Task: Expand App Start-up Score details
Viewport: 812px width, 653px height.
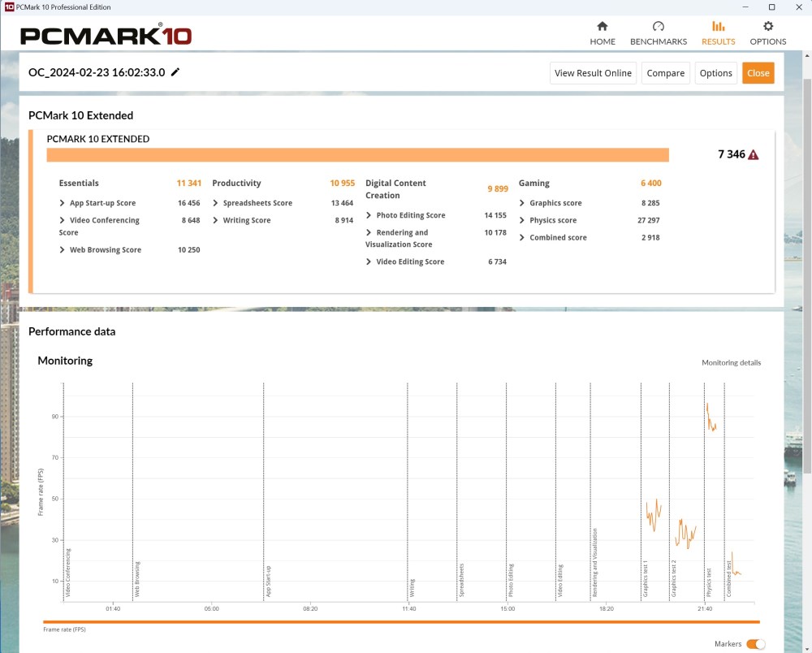Action: [x=63, y=203]
